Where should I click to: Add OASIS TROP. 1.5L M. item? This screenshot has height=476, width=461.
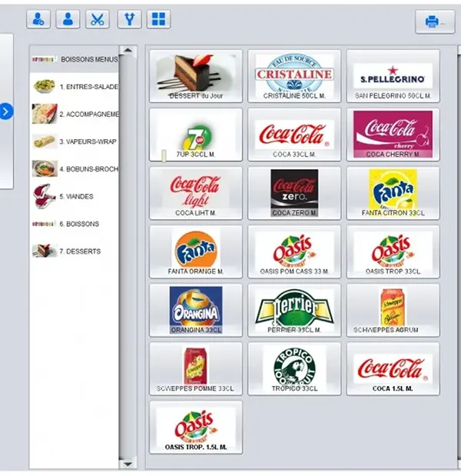click(196, 428)
